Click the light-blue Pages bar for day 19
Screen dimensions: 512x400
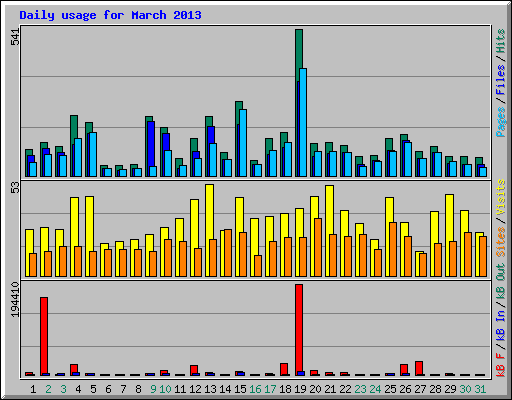303,122
